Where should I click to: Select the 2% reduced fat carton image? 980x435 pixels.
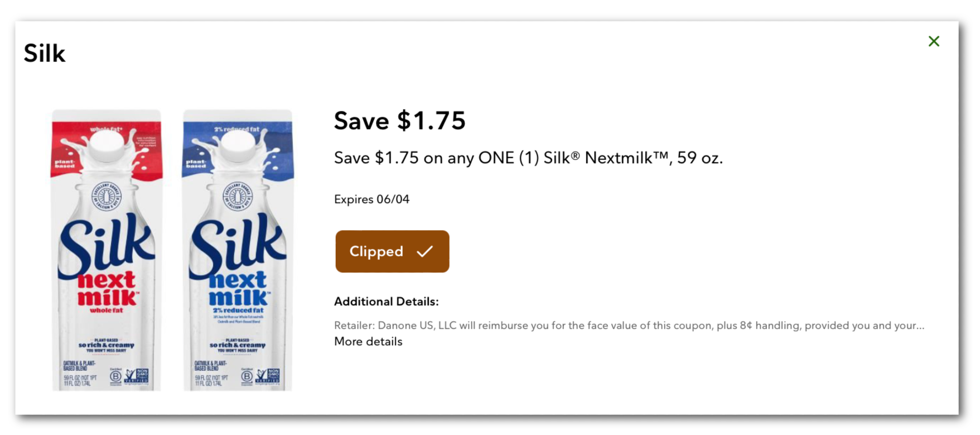[238, 250]
